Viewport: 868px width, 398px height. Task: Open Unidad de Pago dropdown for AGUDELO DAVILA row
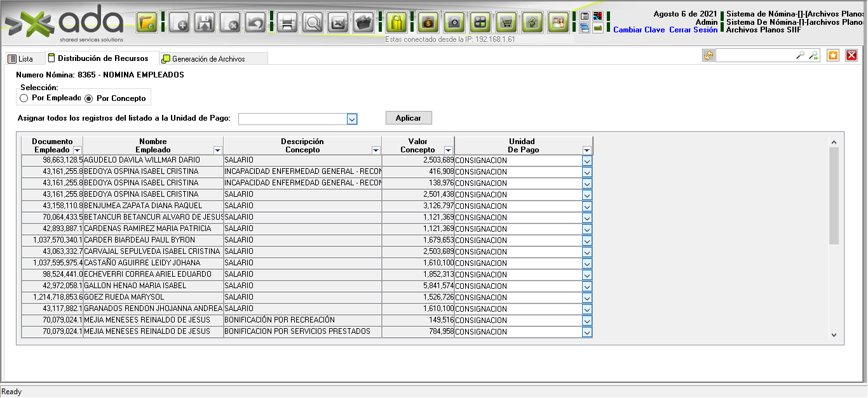[587, 161]
